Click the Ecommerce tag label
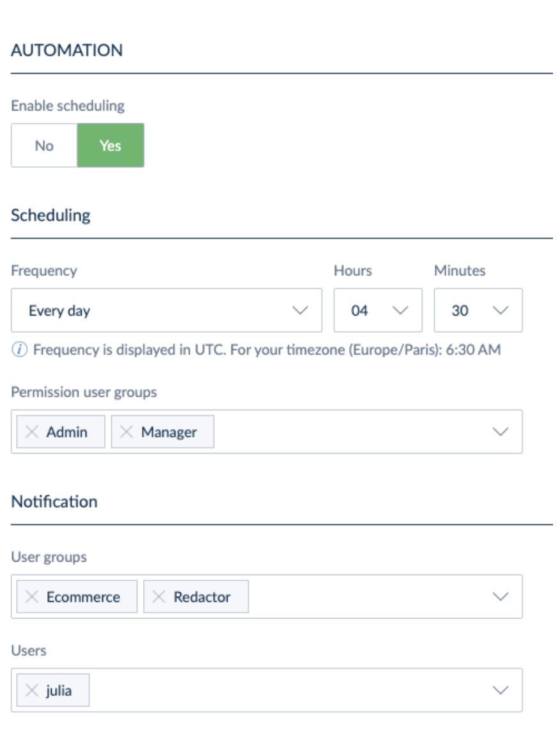560x731 pixels. (82, 597)
